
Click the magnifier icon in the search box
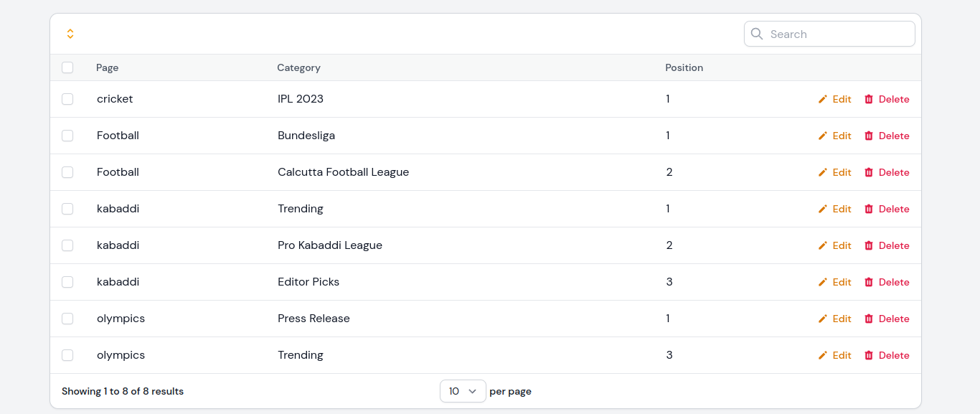pos(757,34)
